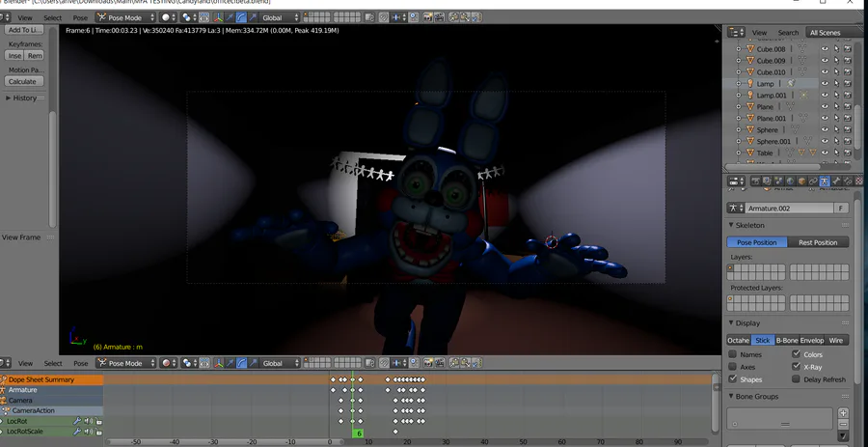Click the remove bone group minus button
This screenshot has width=868, height=447.
click(x=843, y=424)
